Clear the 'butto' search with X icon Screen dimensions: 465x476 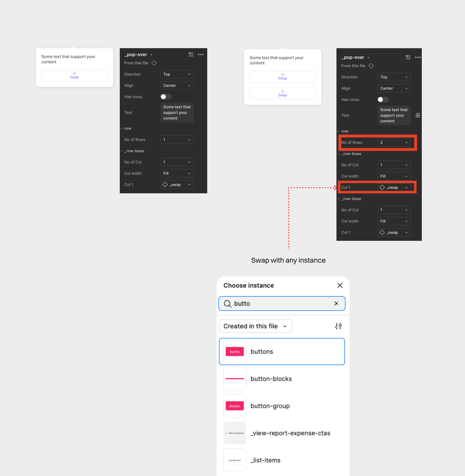coord(336,303)
